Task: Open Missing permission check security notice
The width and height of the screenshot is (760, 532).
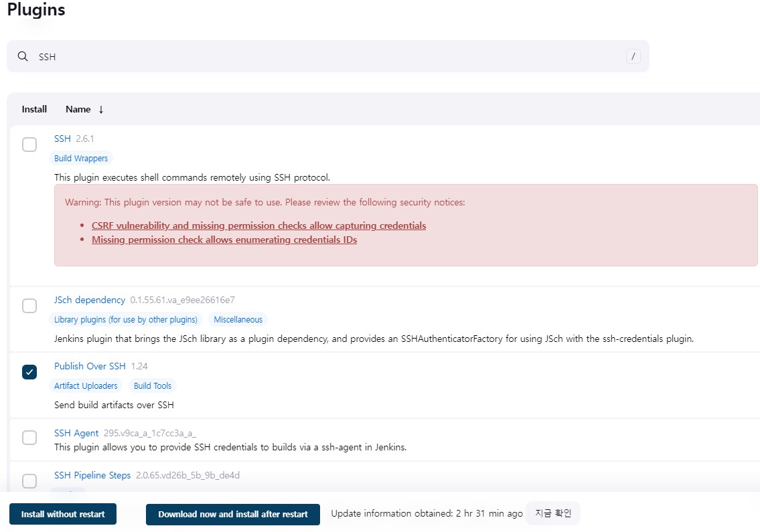Action: (224, 240)
